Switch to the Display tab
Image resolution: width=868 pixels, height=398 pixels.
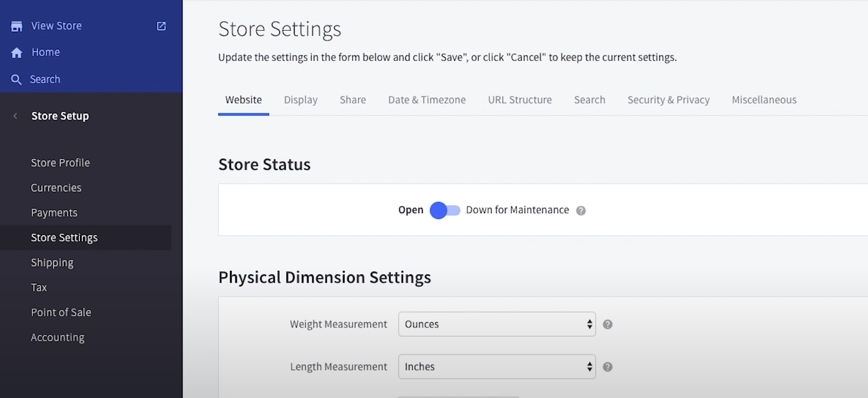[301, 100]
